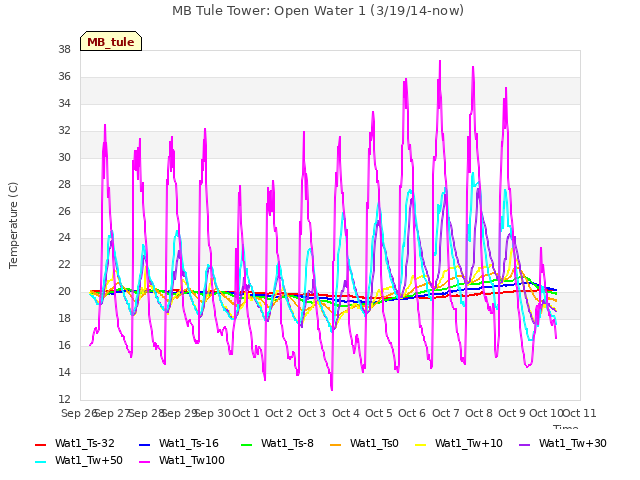Click the 30 y-axis tick label

coord(64,157)
